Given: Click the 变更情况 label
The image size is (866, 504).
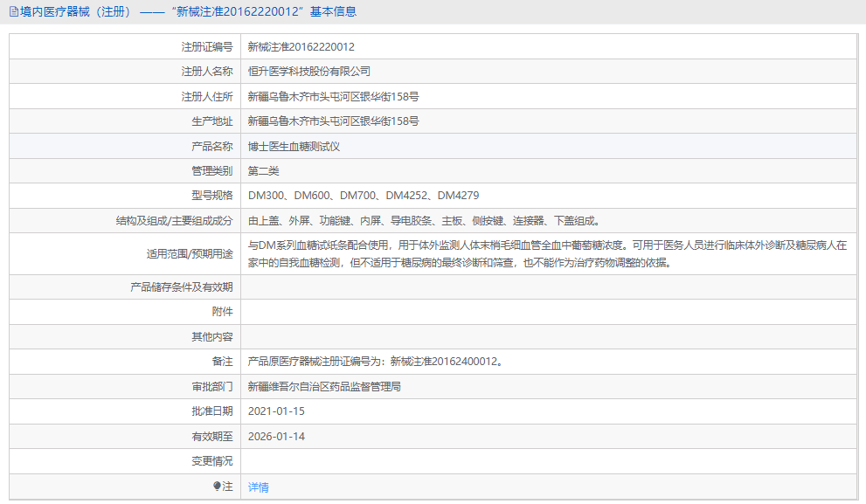Looking at the screenshot, I should (x=212, y=461).
